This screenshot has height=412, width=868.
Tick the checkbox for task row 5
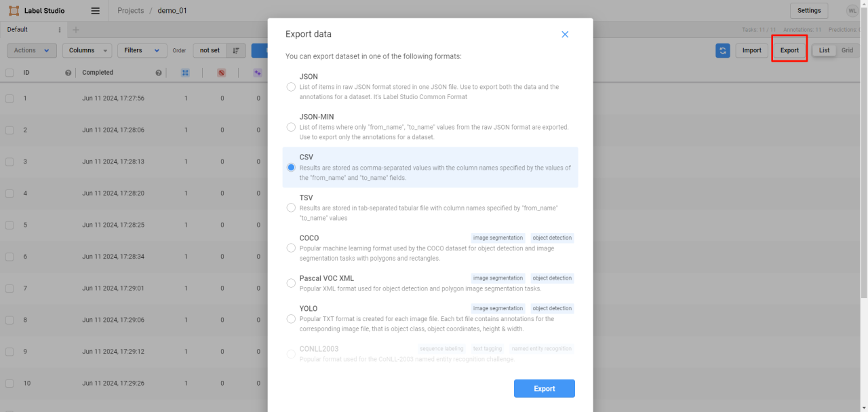(9, 225)
